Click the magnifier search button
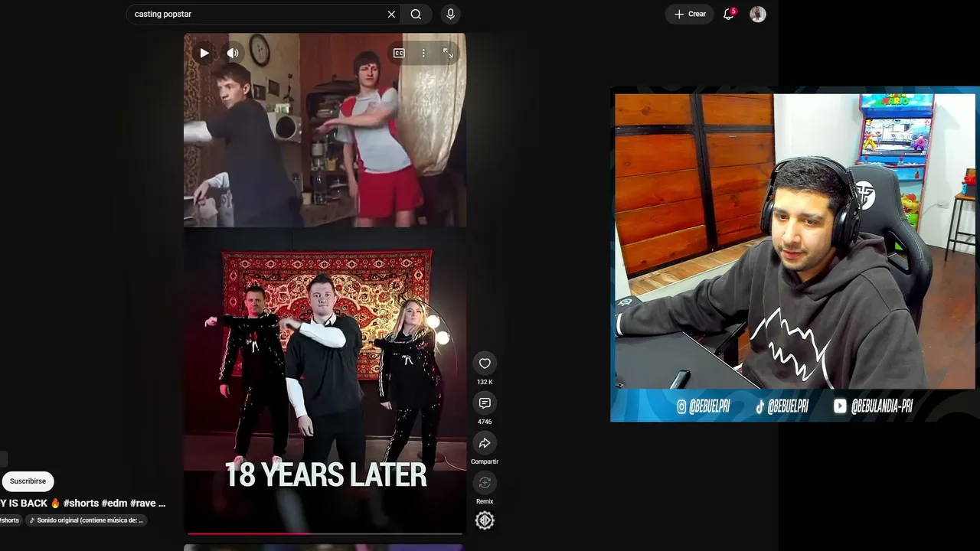 pyautogui.click(x=416, y=14)
